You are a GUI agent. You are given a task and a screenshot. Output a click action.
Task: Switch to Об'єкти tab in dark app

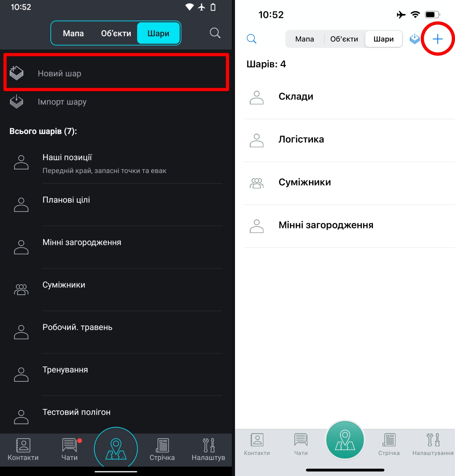point(116,33)
